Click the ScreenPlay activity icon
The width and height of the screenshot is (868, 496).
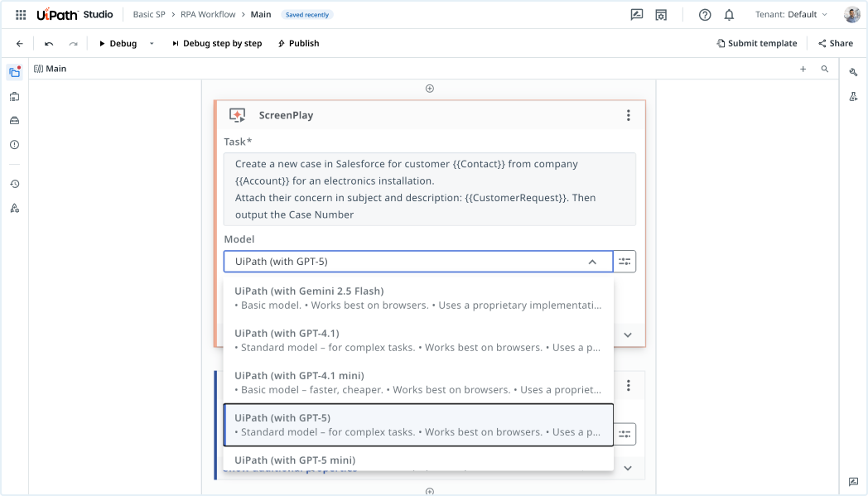click(238, 115)
